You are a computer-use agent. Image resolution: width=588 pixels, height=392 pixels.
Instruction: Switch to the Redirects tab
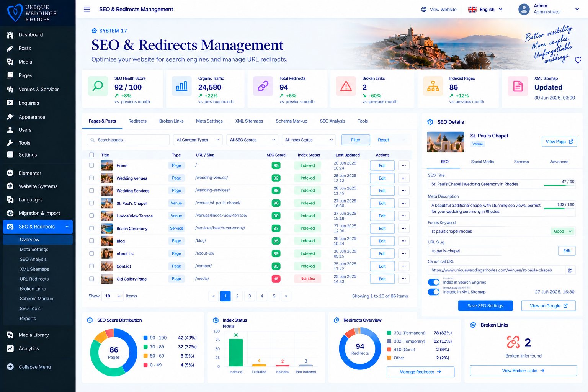(137, 121)
